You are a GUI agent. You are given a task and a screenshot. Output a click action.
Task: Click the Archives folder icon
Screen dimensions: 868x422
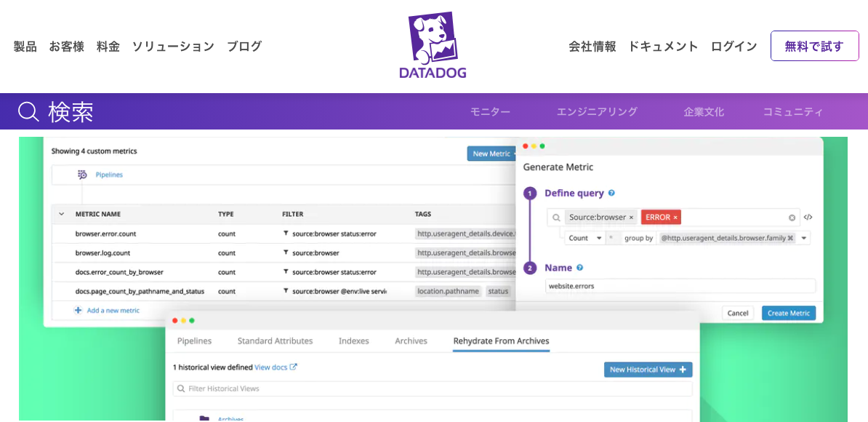[204, 418]
